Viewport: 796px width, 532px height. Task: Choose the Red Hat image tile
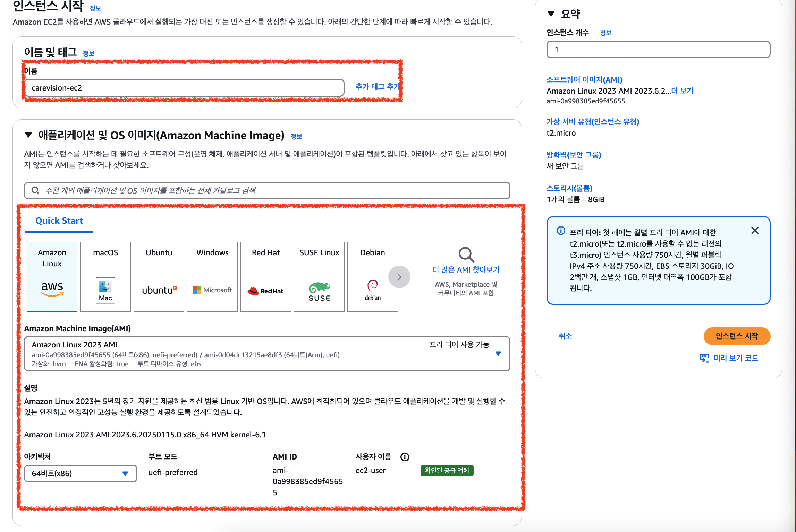point(266,276)
